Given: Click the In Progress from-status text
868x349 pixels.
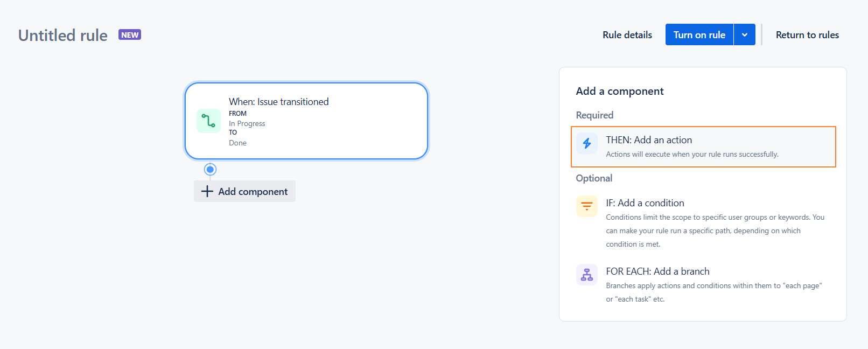Looking at the screenshot, I should (247, 123).
